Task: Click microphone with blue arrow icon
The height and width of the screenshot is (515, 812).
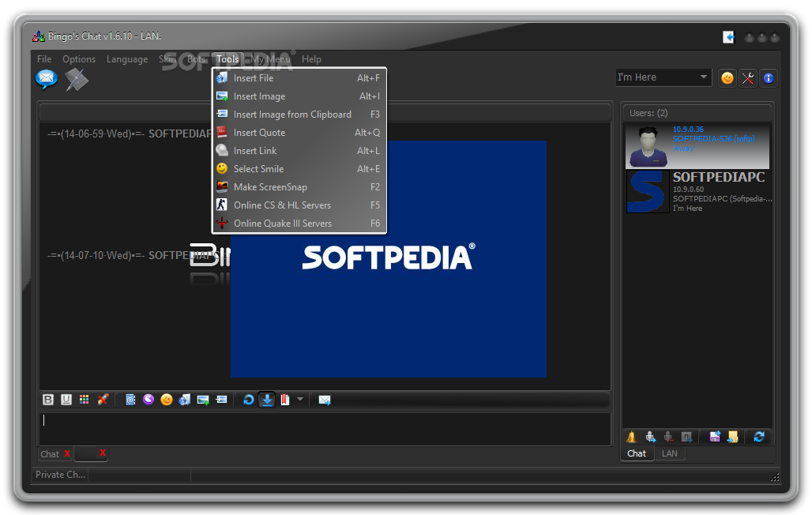Action: 650,437
